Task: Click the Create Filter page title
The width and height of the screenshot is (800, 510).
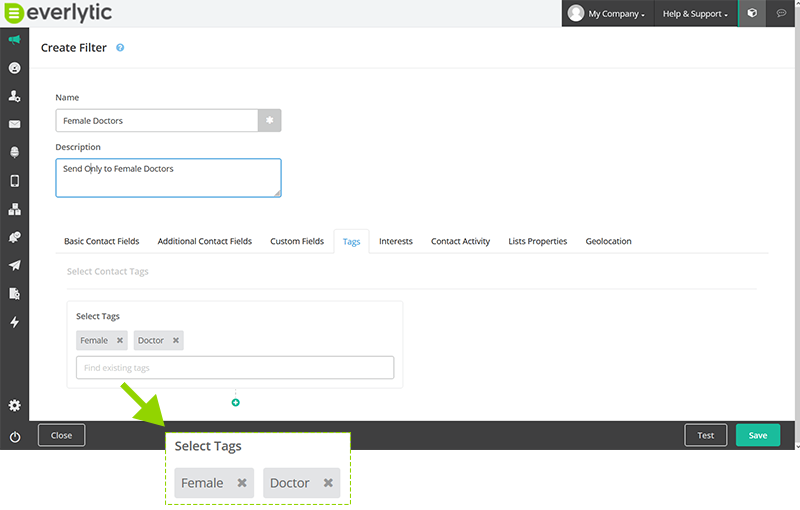Action: (73, 47)
